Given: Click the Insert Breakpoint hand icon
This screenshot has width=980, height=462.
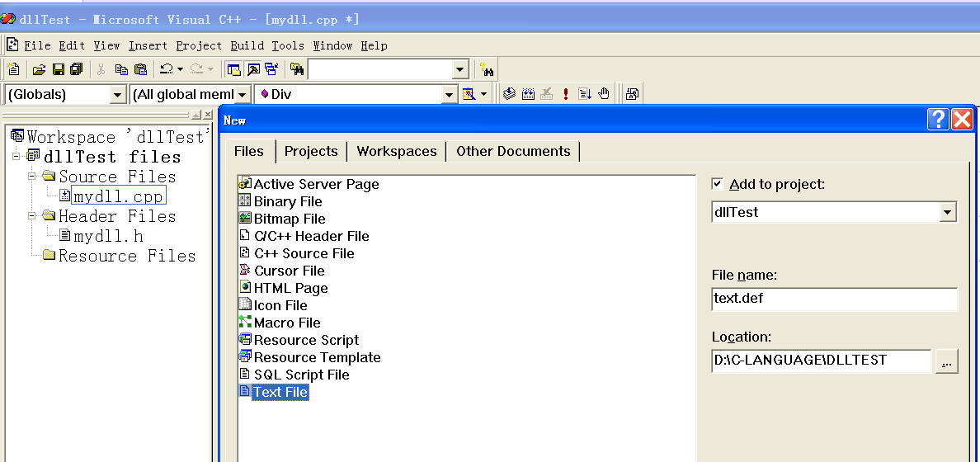Looking at the screenshot, I should pos(604,94).
